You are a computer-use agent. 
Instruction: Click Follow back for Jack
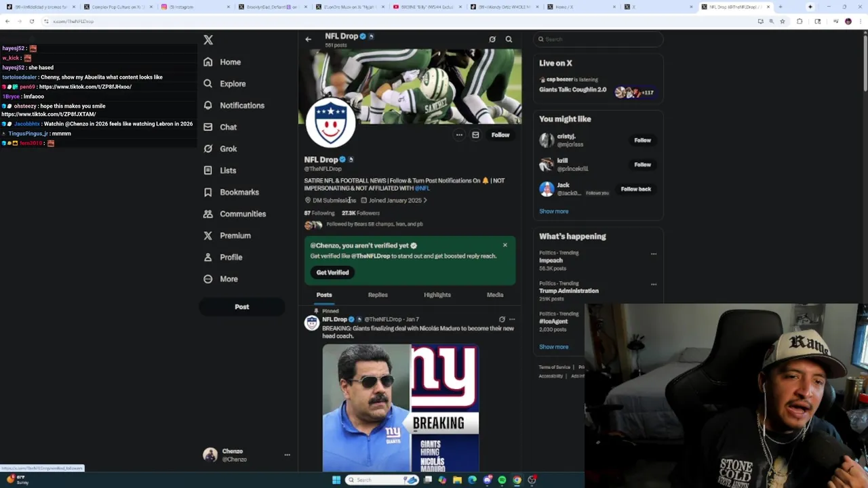(x=635, y=189)
